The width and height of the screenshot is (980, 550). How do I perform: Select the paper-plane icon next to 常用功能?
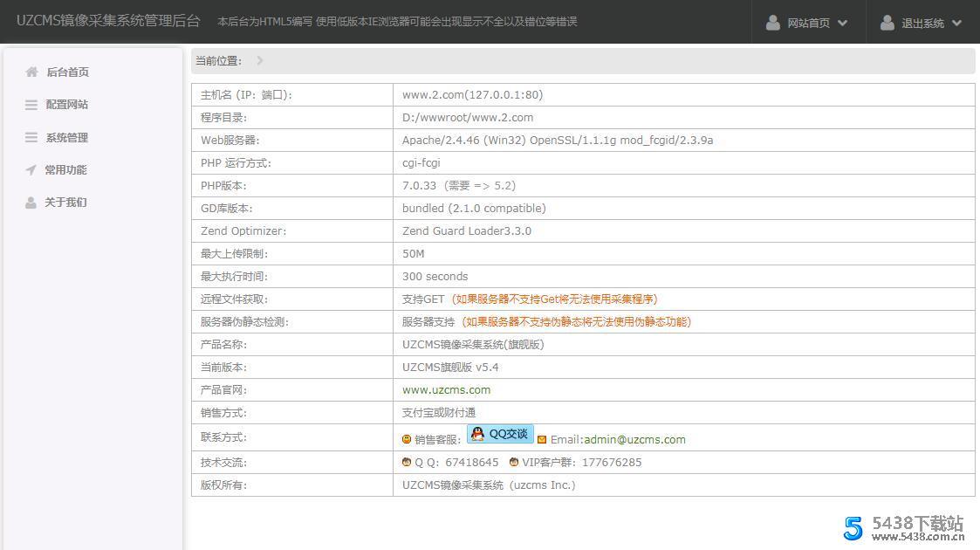[30, 169]
